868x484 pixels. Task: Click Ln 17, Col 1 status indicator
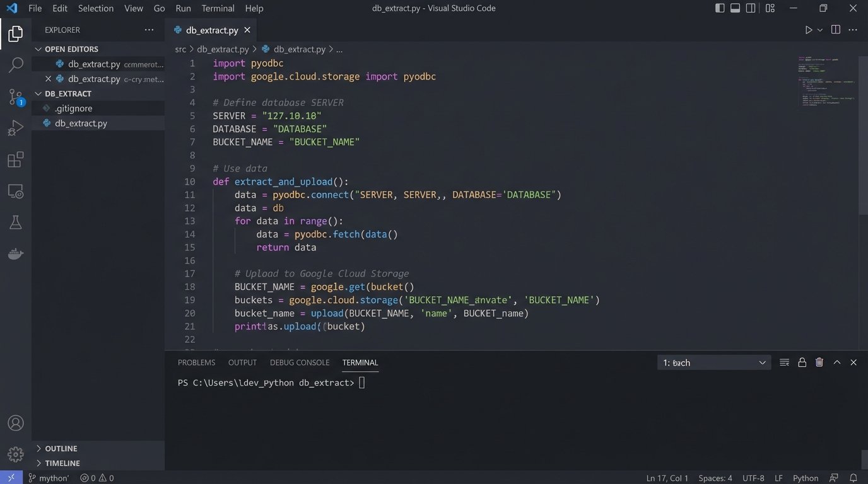point(667,478)
